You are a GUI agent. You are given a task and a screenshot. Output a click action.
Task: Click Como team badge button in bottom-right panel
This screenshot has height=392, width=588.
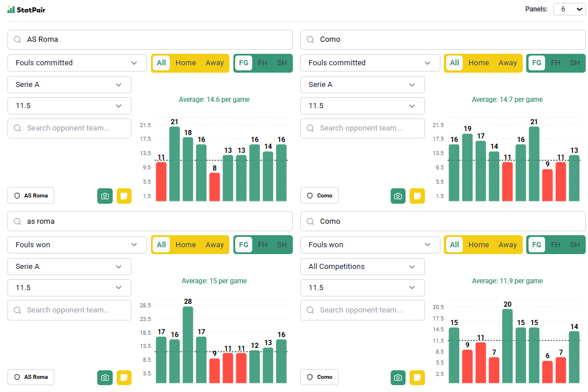(x=319, y=378)
